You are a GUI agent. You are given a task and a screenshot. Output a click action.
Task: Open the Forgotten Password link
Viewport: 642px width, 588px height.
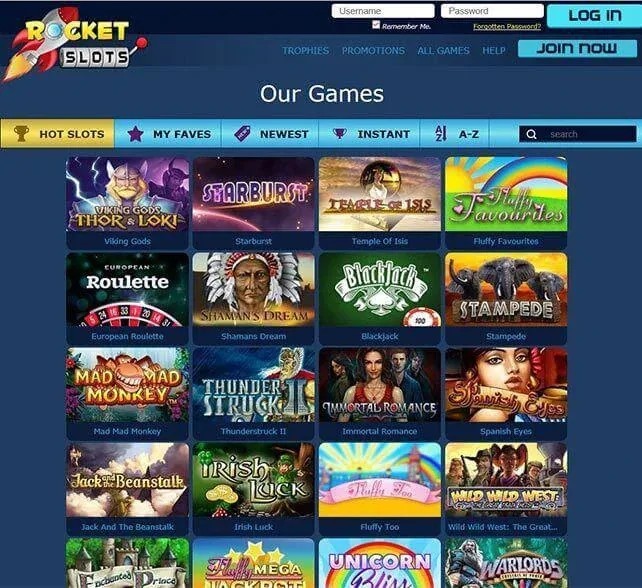(507, 27)
